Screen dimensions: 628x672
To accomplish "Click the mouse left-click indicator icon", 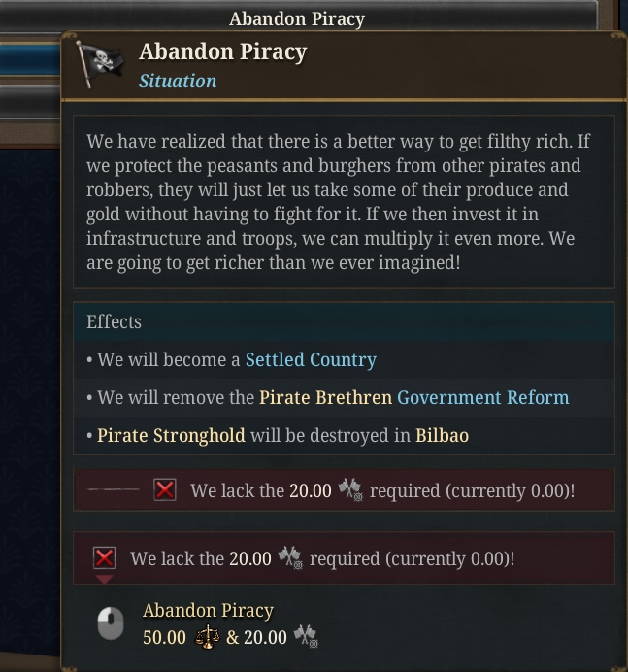I will coord(111,623).
